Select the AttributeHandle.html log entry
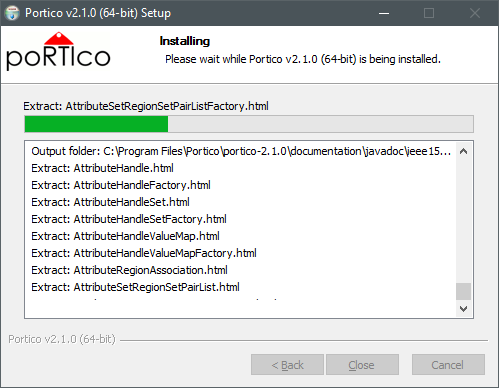This screenshot has height=388, width=499. pyautogui.click(x=102, y=168)
